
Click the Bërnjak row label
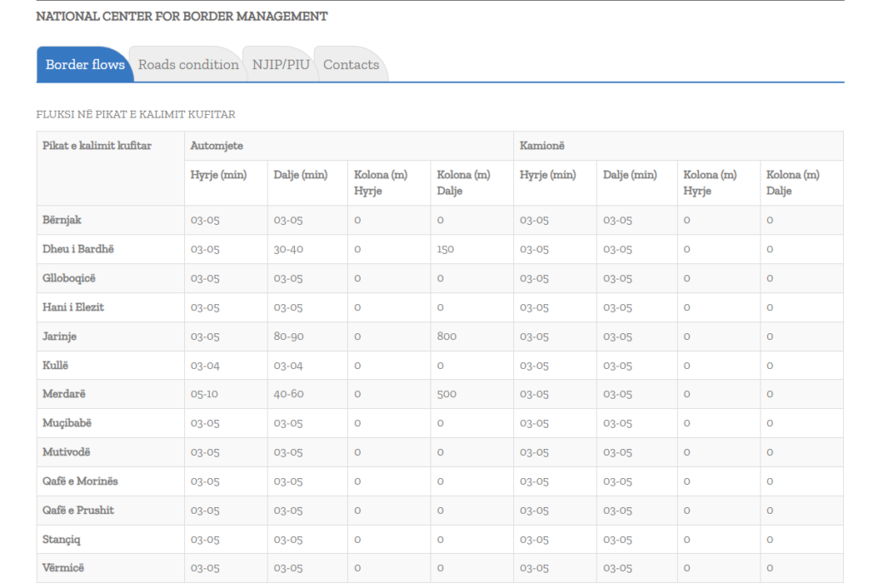coord(62,220)
